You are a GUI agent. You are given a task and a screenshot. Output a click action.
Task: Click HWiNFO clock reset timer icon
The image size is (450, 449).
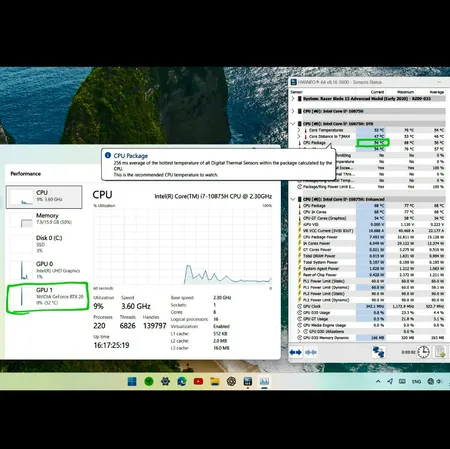423,352
